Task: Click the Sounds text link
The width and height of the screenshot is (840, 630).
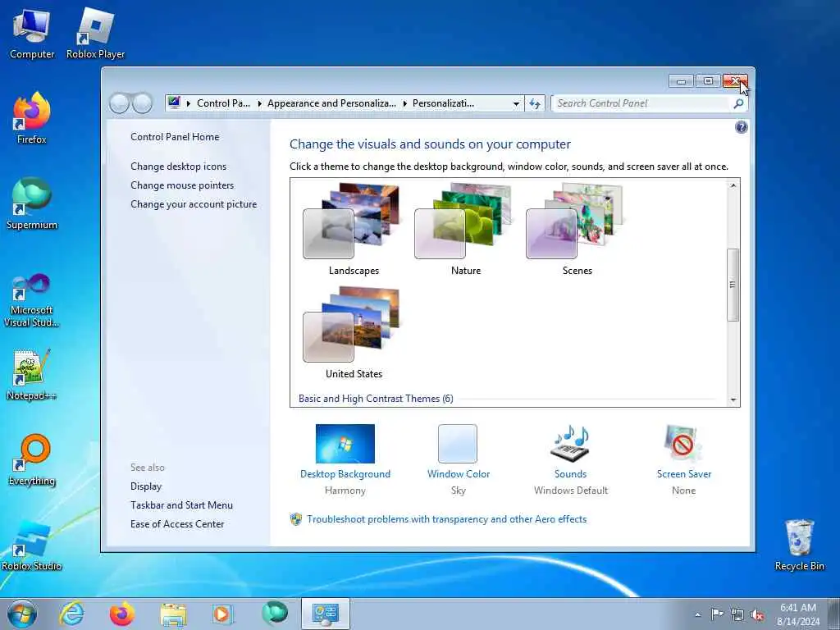Action: point(570,474)
